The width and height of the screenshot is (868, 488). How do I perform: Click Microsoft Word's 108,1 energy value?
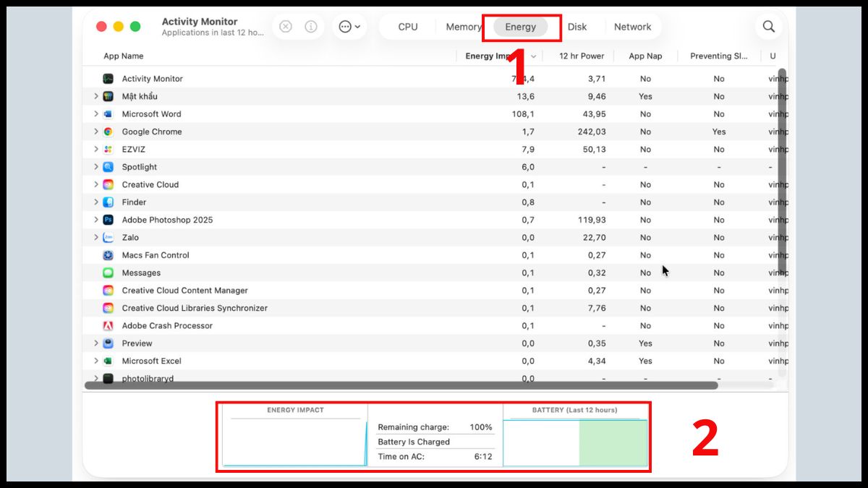point(522,114)
